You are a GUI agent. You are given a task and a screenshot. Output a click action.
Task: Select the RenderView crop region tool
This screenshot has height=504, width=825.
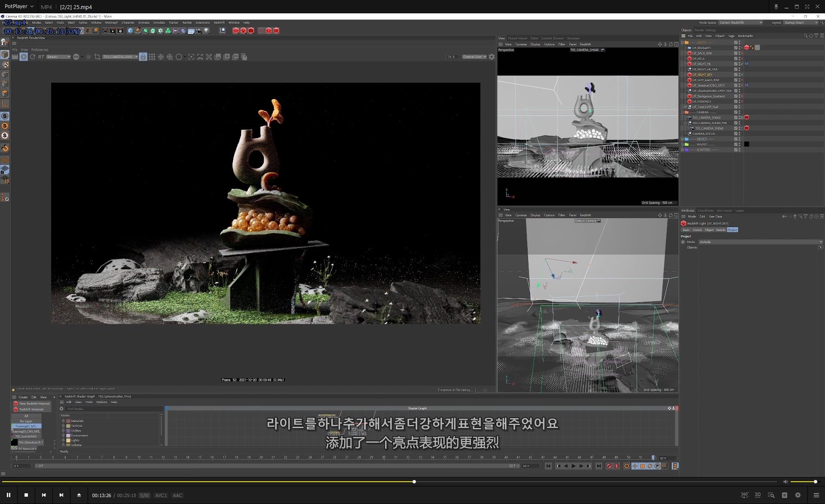pyautogui.click(x=97, y=57)
